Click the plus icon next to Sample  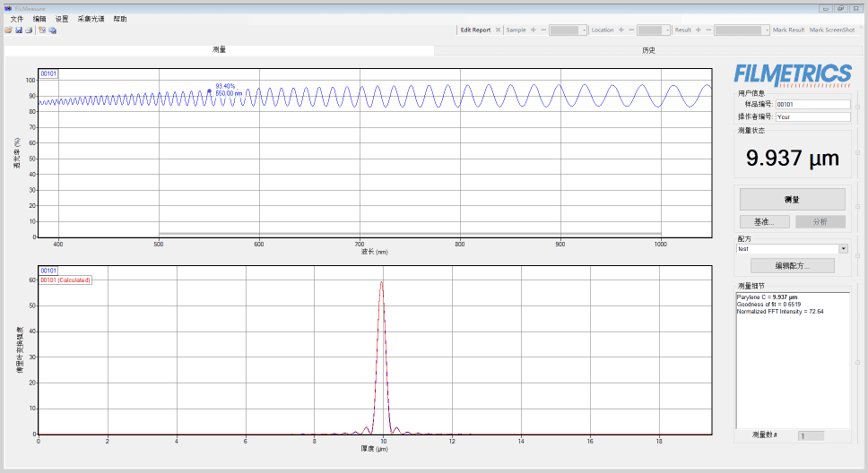point(534,30)
